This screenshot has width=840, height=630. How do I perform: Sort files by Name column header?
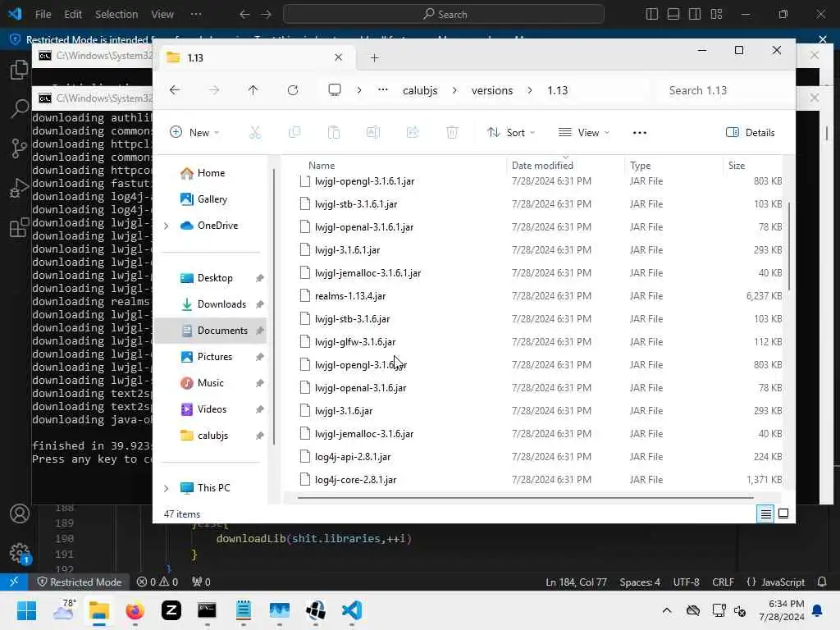click(x=322, y=166)
